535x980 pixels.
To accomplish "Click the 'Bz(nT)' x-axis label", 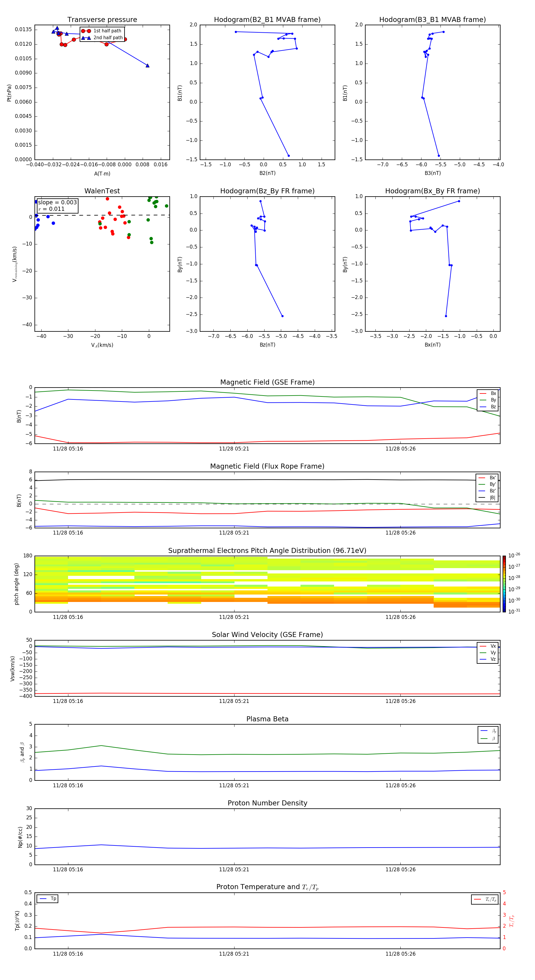I will pos(267,345).
